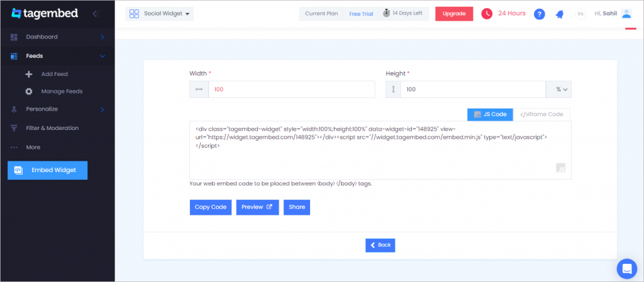Click the Feeds list icon

click(x=14, y=56)
